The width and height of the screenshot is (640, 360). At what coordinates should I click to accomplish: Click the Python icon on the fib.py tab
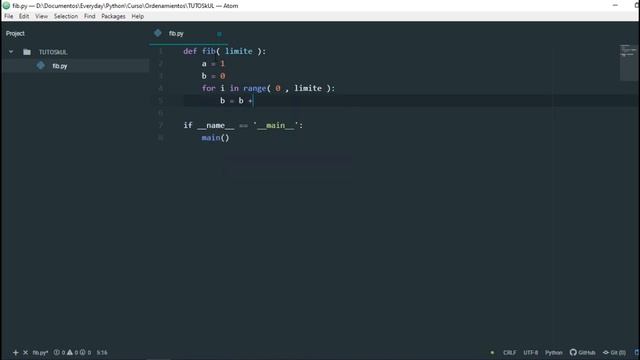click(158, 33)
